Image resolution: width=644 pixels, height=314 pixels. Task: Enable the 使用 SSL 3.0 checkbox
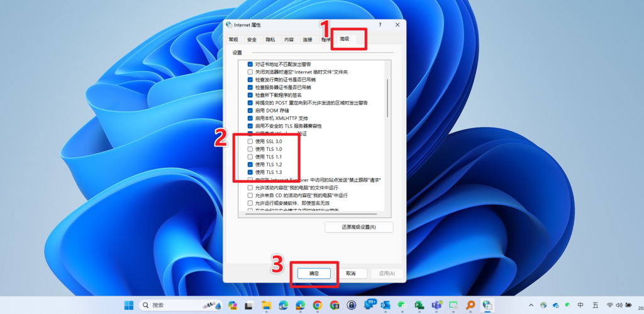tap(250, 141)
